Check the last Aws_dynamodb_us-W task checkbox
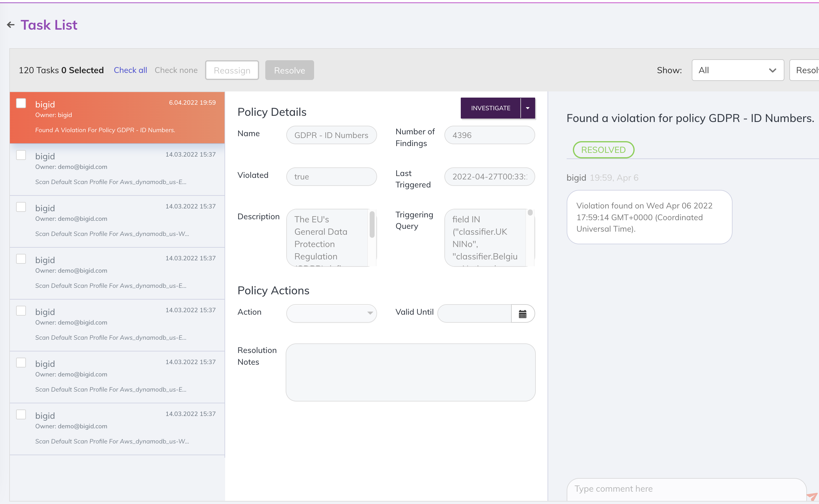This screenshot has width=819, height=504. 21,415
